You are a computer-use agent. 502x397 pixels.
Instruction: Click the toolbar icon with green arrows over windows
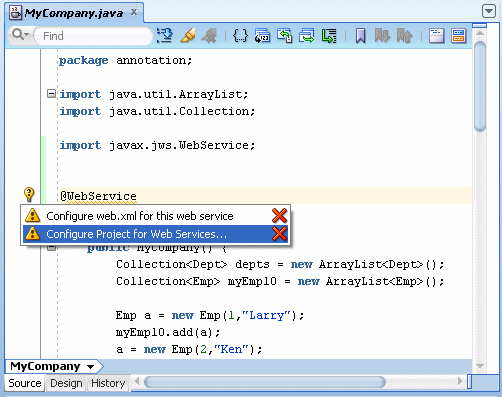[x=284, y=35]
